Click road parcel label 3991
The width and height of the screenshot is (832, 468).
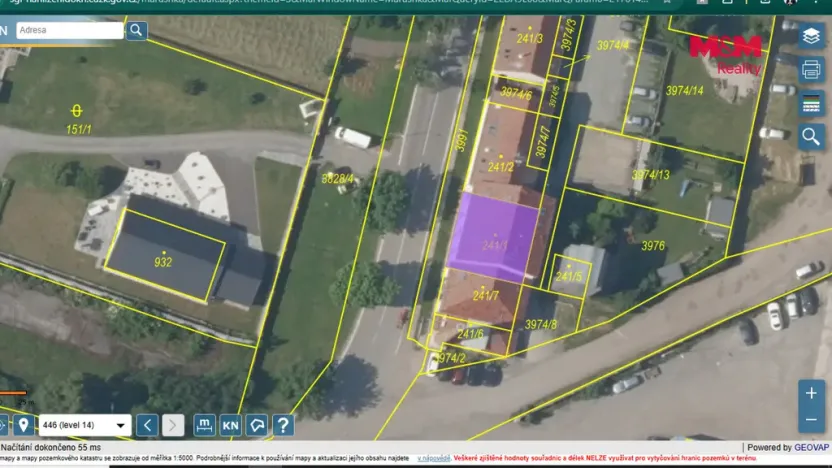(462, 140)
